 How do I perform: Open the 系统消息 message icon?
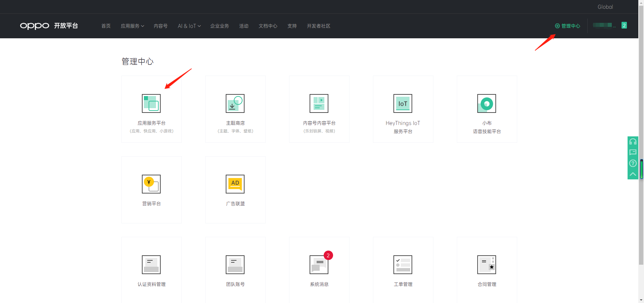pos(319,265)
